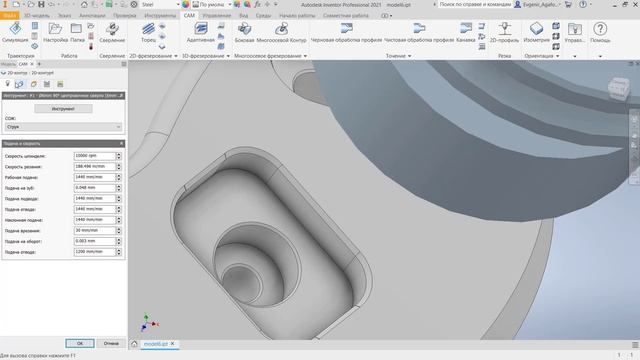Open the Помощь help icon
Viewport: 640px width, 360px height.
tap(600, 33)
